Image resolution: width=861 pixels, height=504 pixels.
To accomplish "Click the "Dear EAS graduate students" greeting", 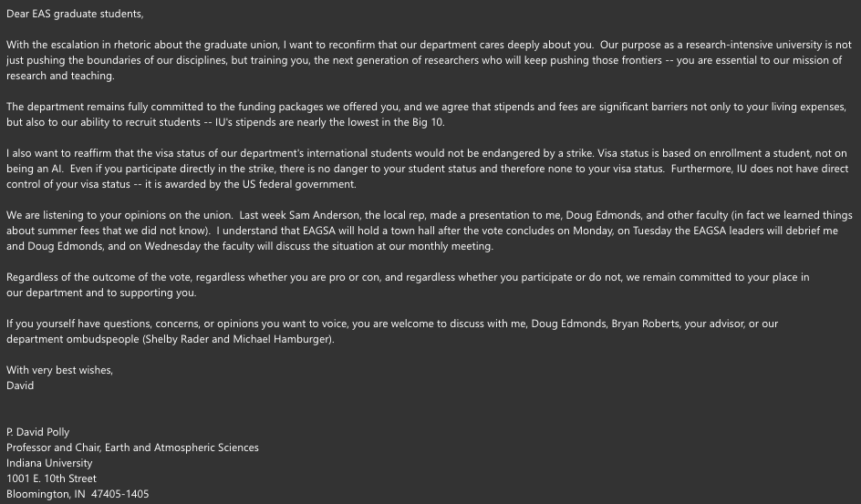I will 75,15.
